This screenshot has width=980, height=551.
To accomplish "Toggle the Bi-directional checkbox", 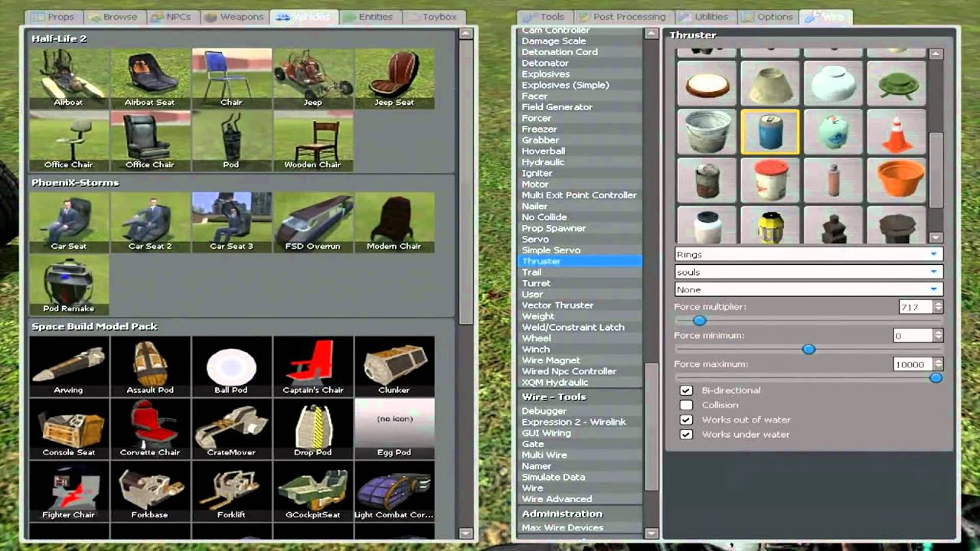I will coord(686,390).
